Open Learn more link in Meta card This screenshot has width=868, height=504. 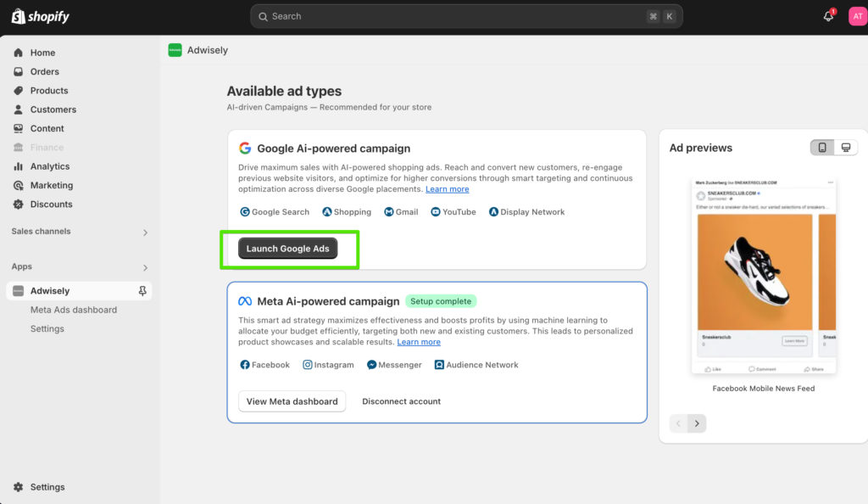click(419, 342)
